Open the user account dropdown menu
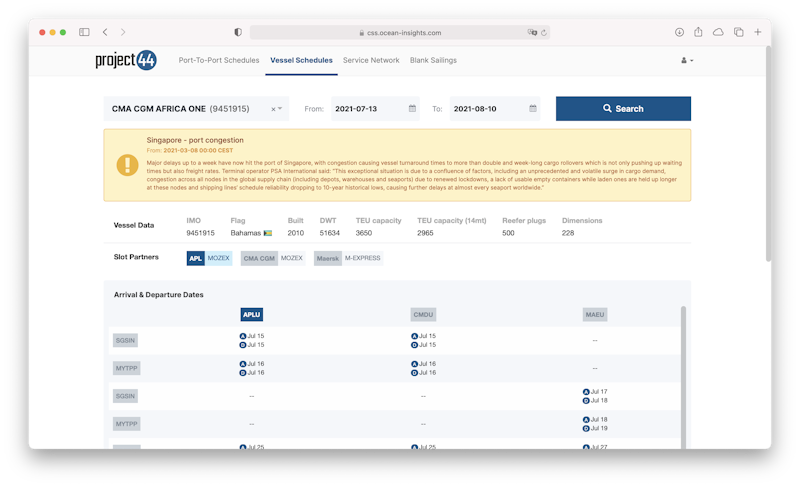800x487 pixels. (687, 60)
